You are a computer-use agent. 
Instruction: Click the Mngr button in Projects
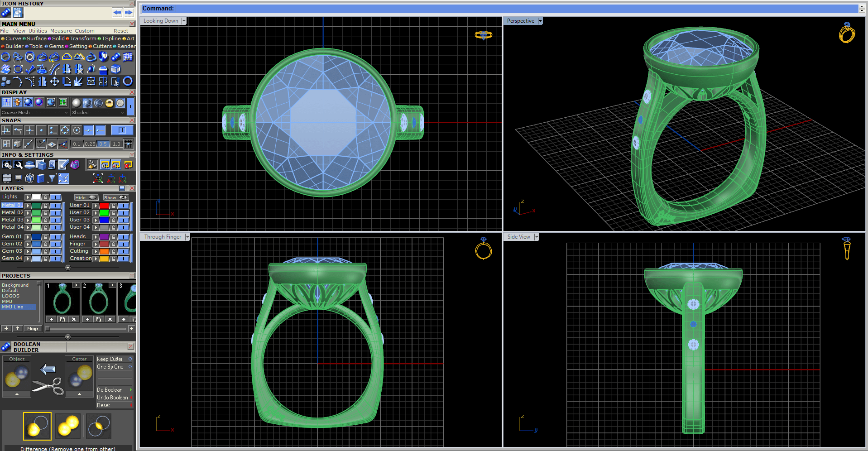coord(33,329)
